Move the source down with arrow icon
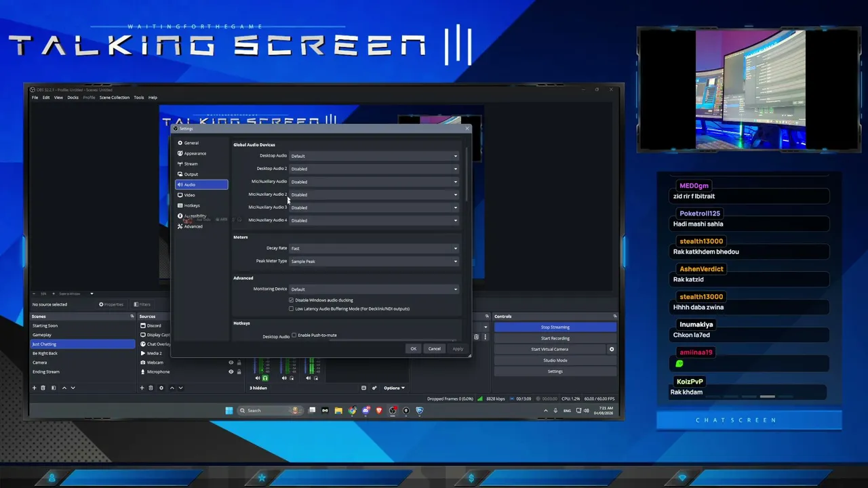This screenshot has height=488, width=868. point(180,388)
